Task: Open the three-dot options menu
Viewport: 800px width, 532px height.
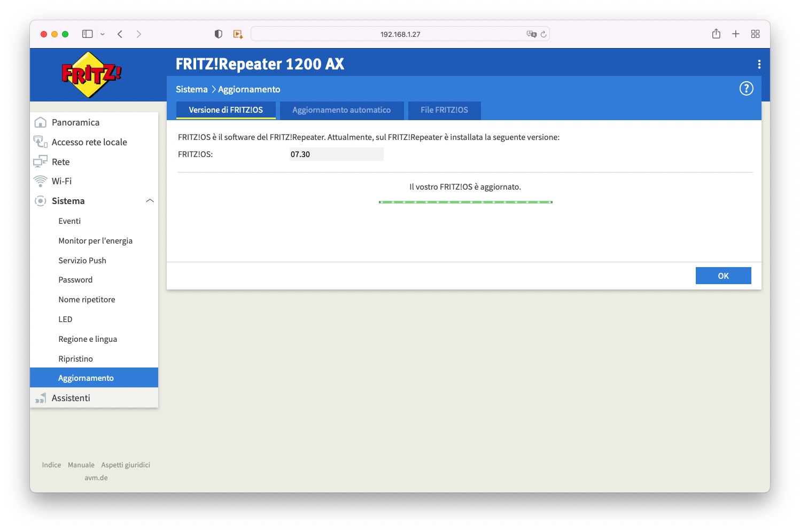Action: point(759,64)
